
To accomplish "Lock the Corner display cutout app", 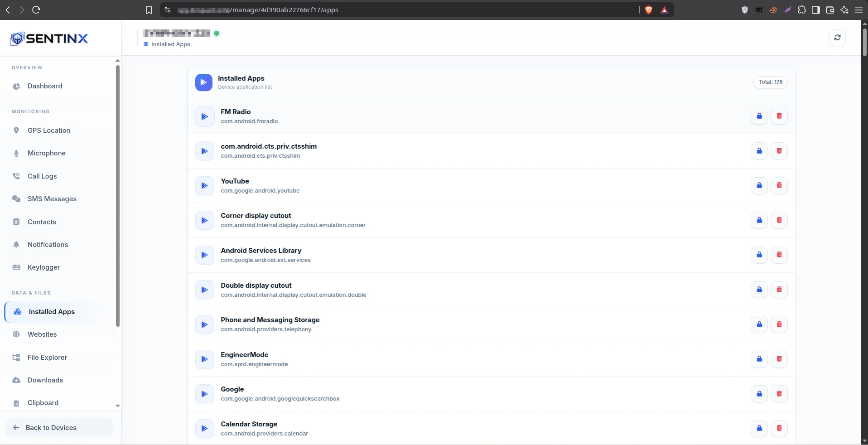I will (x=759, y=220).
